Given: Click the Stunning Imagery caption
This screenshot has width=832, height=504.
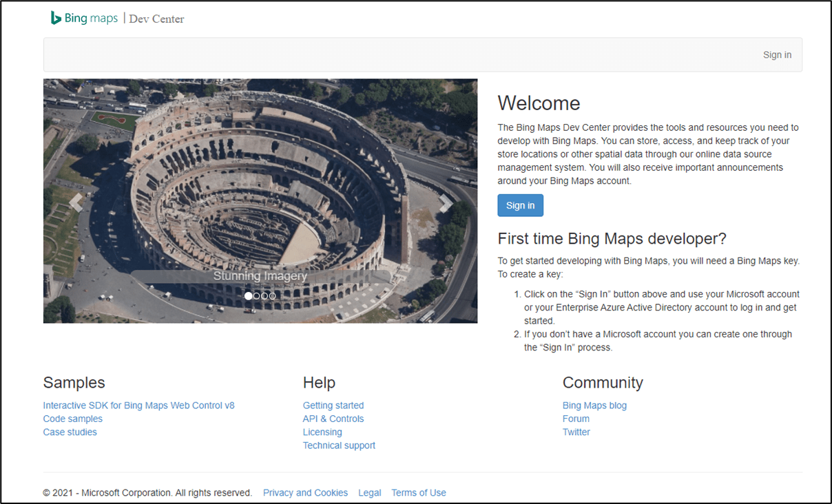Looking at the screenshot, I should [260, 276].
